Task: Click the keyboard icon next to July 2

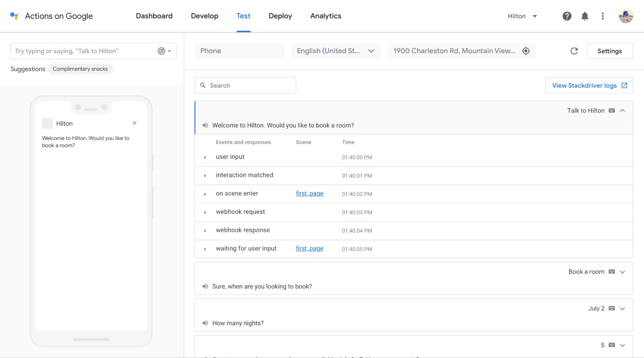Action: coord(612,308)
